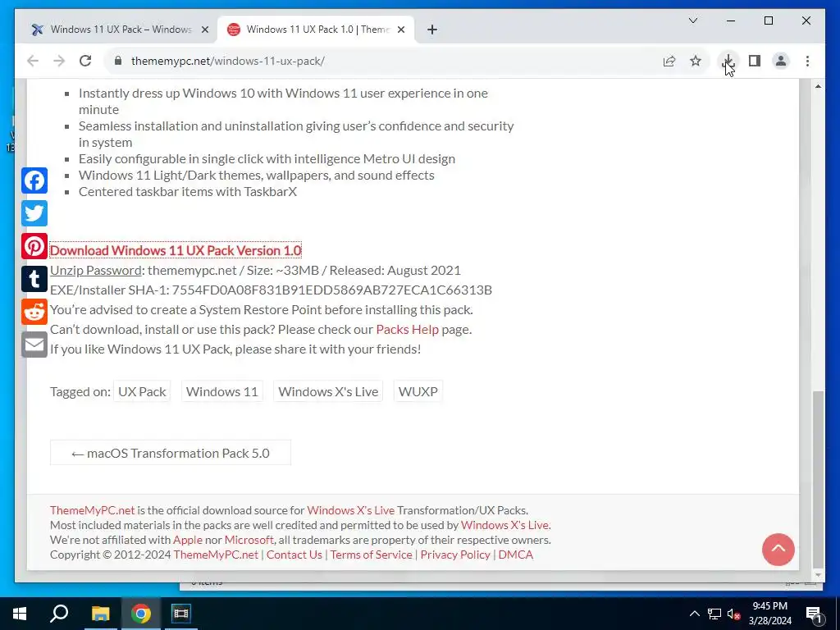This screenshot has height=630, width=840.
Task: Open the film-strip app on taskbar
Action: [x=181, y=614]
